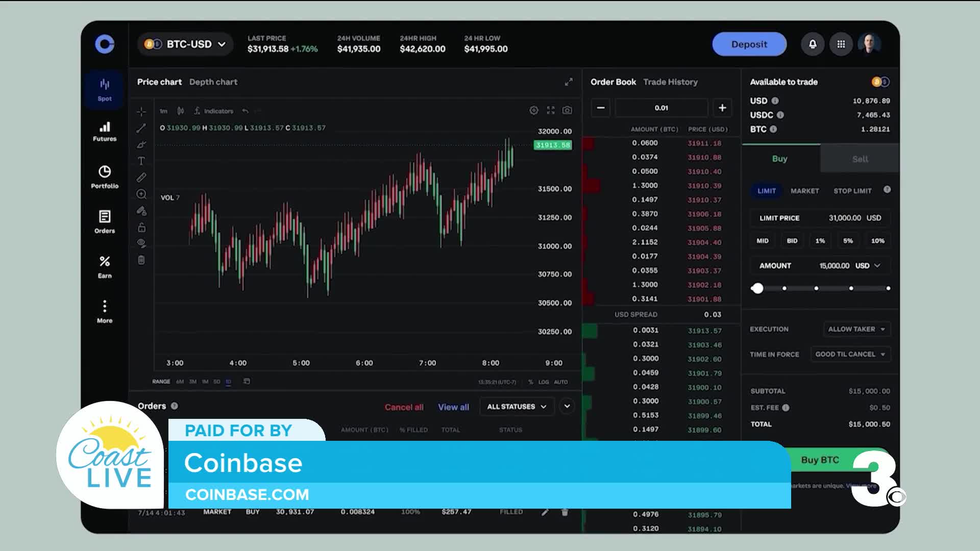This screenshot has width=980, height=551.
Task: Open the GOOD TIL CANCEL dropdown
Action: tap(851, 354)
